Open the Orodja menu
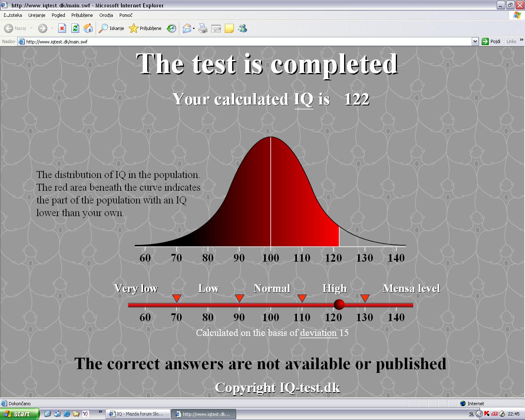Screen dimensions: 525x420 point(106,15)
